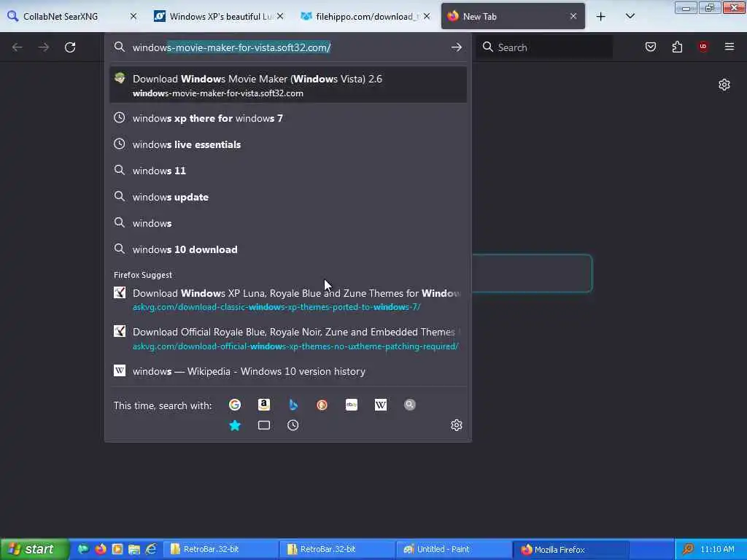Search open tabs via the tab icon

(264, 425)
